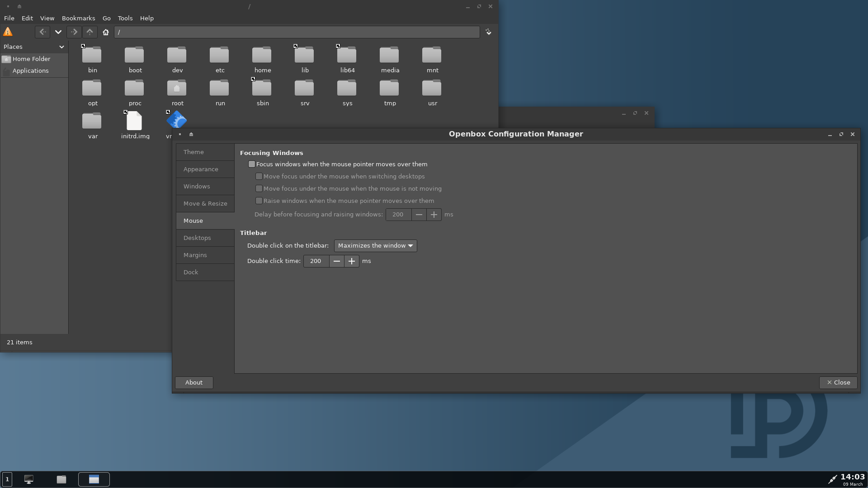
Task: Select the tmp folder icon
Action: 389,88
